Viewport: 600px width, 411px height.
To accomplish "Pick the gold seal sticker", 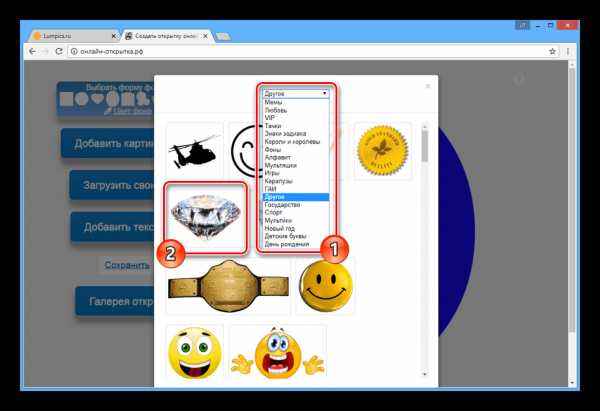I will point(383,151).
